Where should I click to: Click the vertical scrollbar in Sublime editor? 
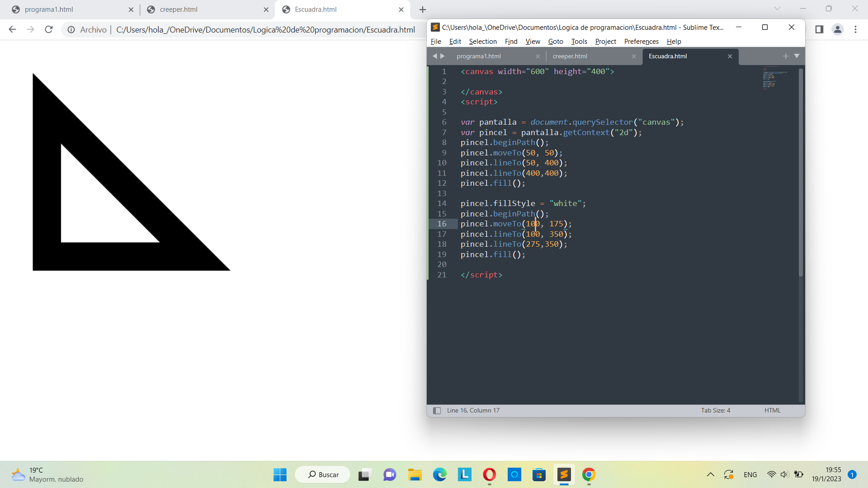click(x=801, y=172)
